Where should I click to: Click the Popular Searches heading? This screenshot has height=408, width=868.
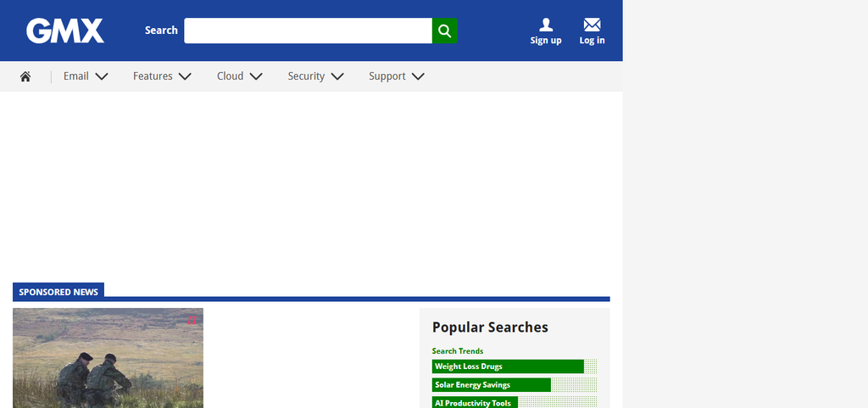pyautogui.click(x=490, y=327)
